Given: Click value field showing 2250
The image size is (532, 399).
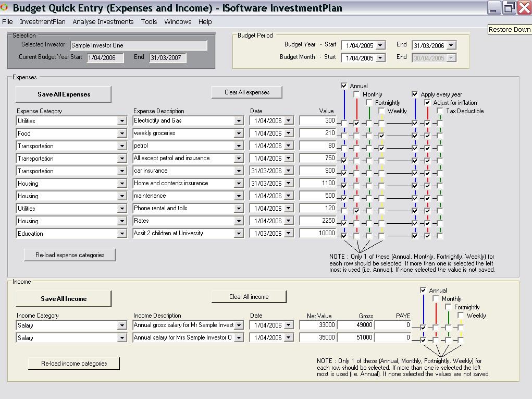Looking at the screenshot, I should 317,221.
